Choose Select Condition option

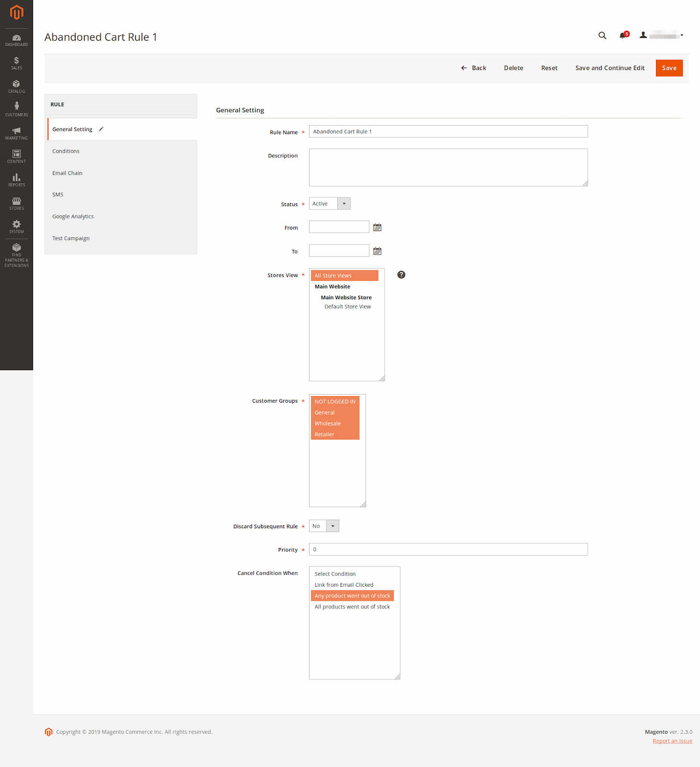tap(352, 574)
